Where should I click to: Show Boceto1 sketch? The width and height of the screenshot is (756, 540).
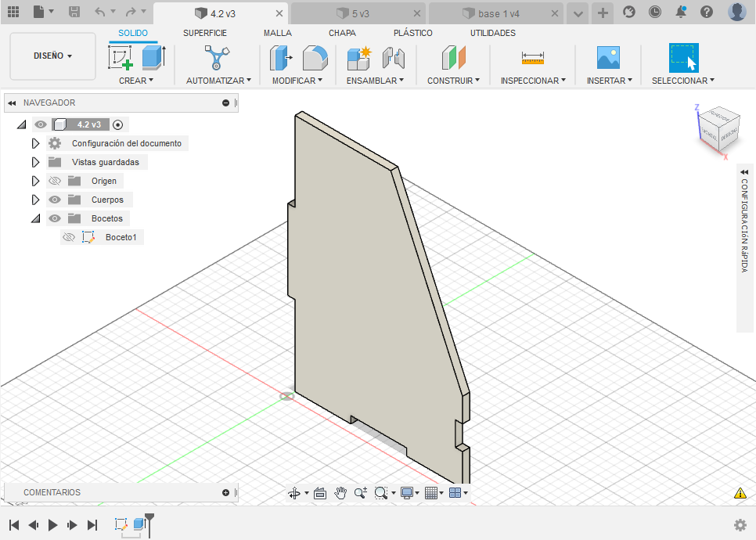[x=69, y=237]
